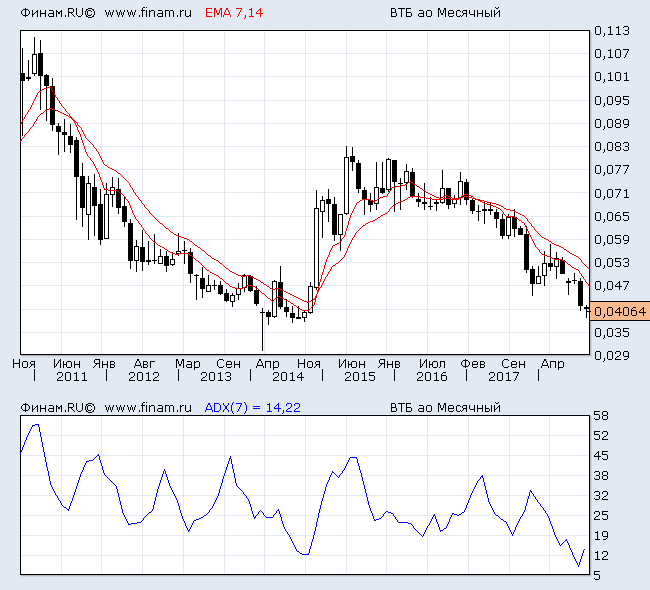Click the ADX axis value 52
The height and width of the screenshot is (590, 650).
(x=601, y=436)
